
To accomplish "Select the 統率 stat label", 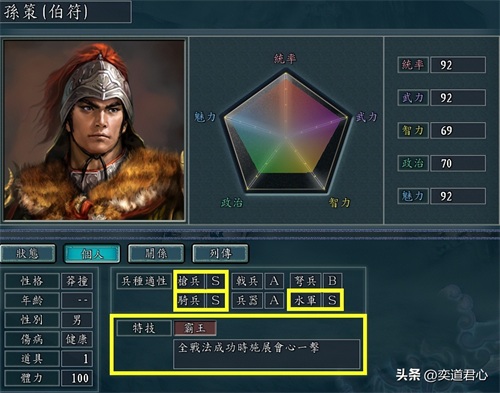I will [413, 65].
